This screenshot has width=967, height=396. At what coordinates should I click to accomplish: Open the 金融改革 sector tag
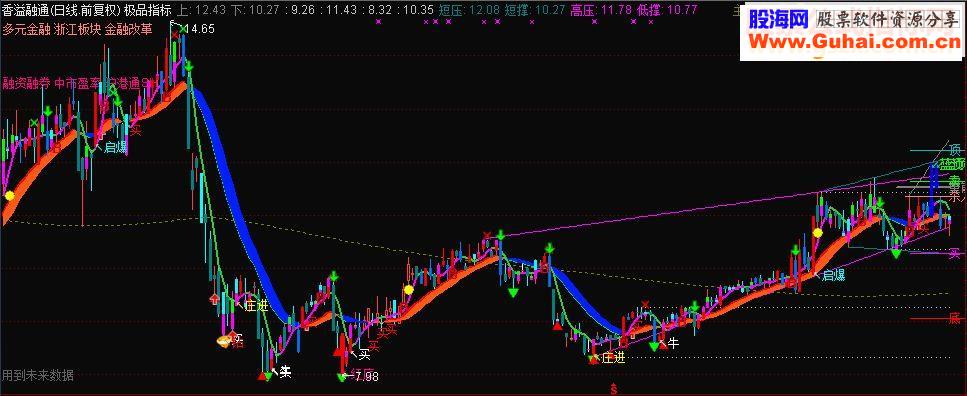tap(128, 31)
